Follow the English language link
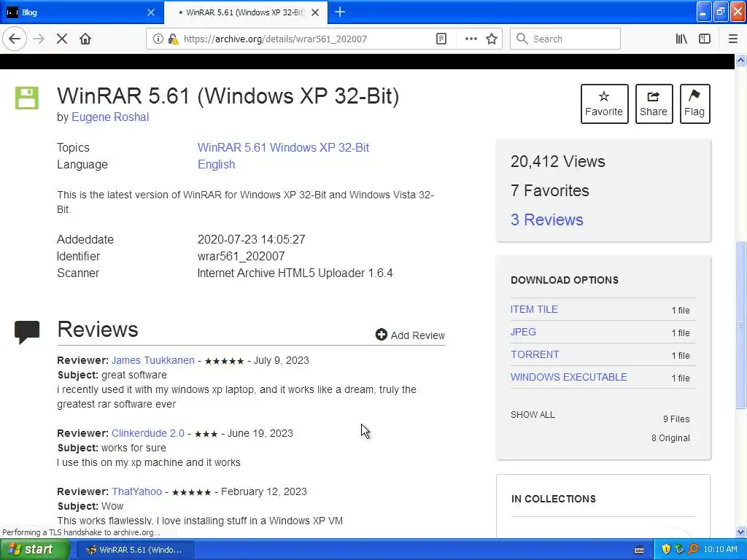This screenshot has width=747, height=560. tap(216, 164)
